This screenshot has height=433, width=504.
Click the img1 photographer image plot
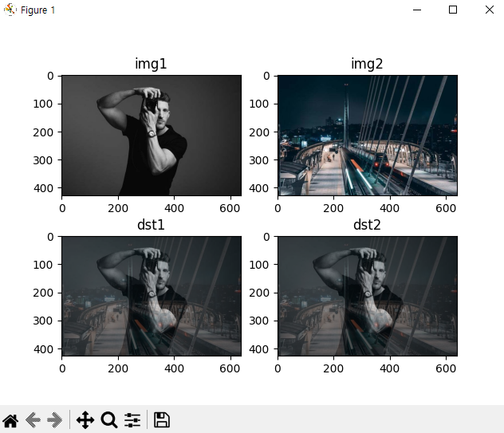(x=152, y=136)
